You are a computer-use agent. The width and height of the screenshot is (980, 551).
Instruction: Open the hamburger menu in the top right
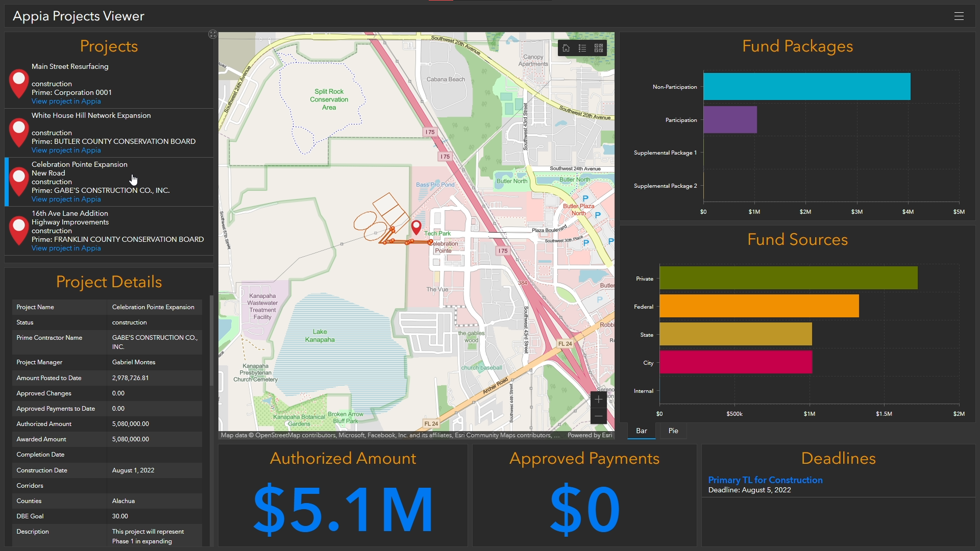click(959, 16)
